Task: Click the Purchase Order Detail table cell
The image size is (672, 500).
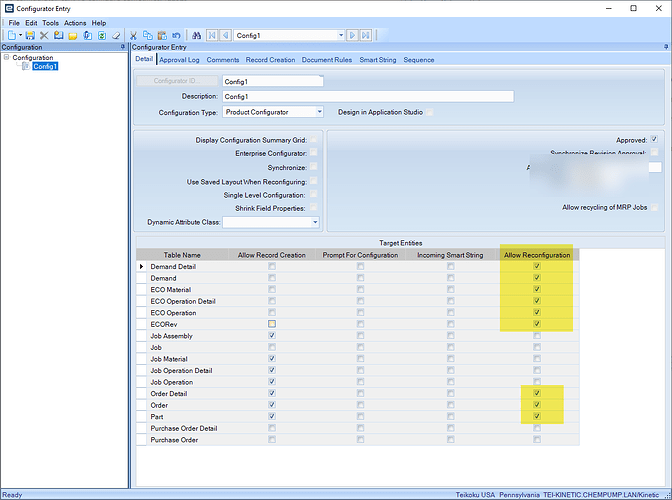Action: coord(184,428)
